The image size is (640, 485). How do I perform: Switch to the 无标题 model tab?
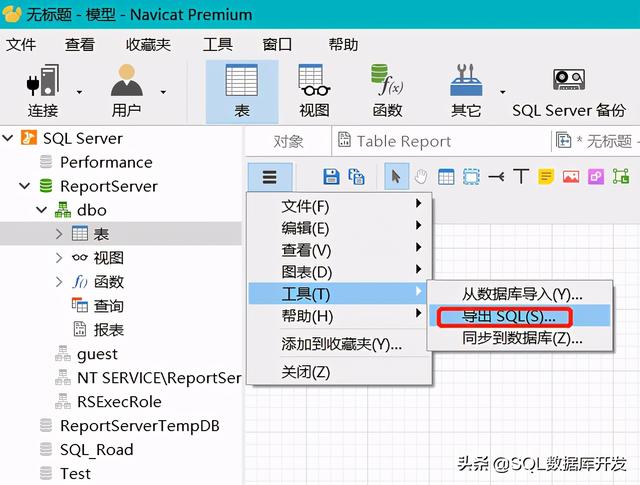click(x=596, y=141)
